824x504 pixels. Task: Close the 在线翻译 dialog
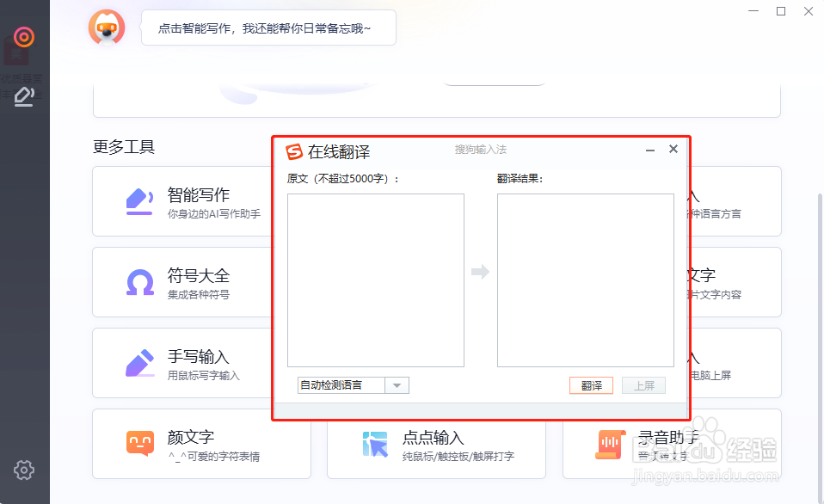(x=673, y=150)
